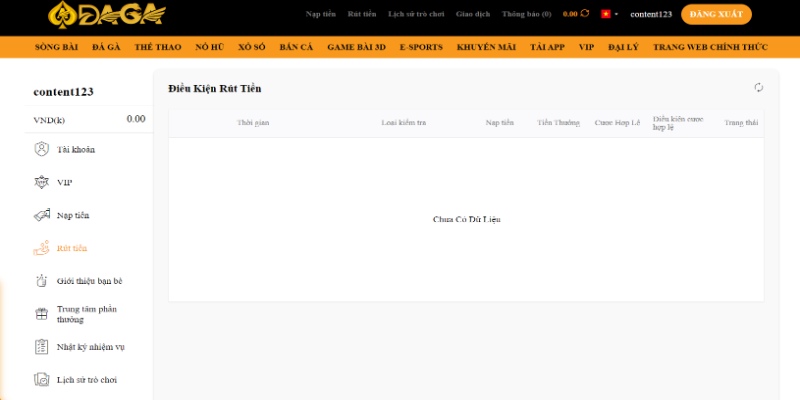Viewport: 800px width, 400px height.
Task: Open the Giao dịch link in header
Action: pos(471,14)
